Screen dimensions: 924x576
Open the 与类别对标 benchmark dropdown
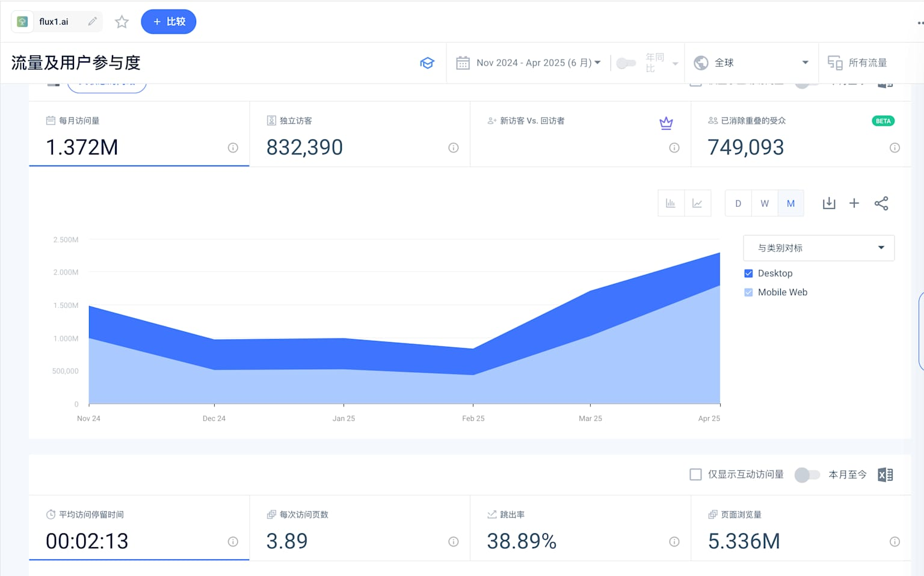[x=819, y=248]
